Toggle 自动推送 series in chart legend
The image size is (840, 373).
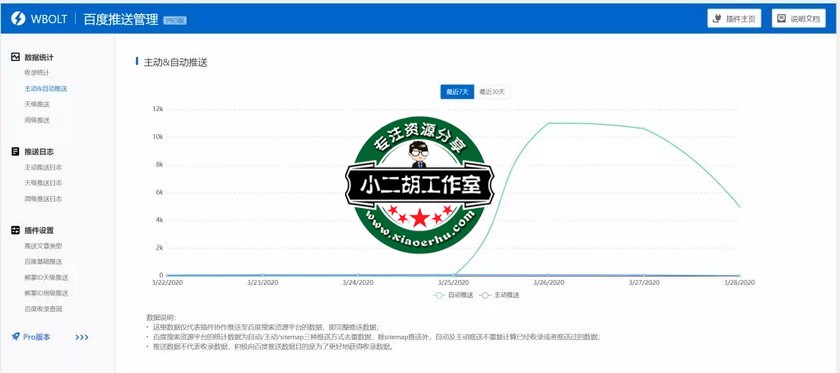tap(454, 295)
